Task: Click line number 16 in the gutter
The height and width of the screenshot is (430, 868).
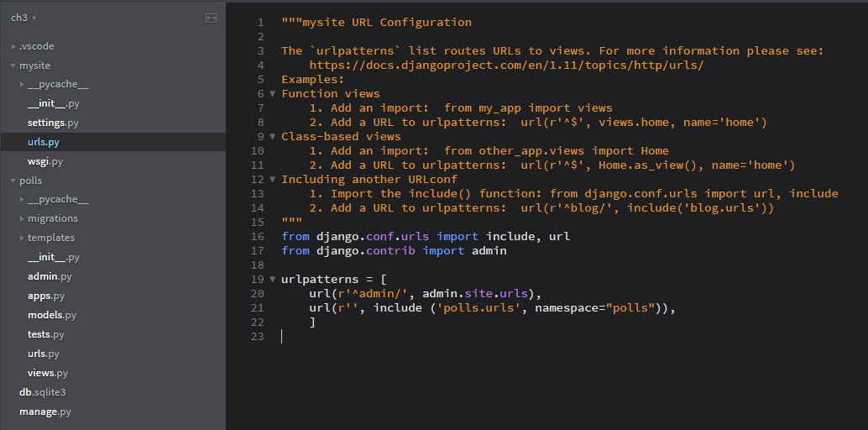Action: click(258, 237)
